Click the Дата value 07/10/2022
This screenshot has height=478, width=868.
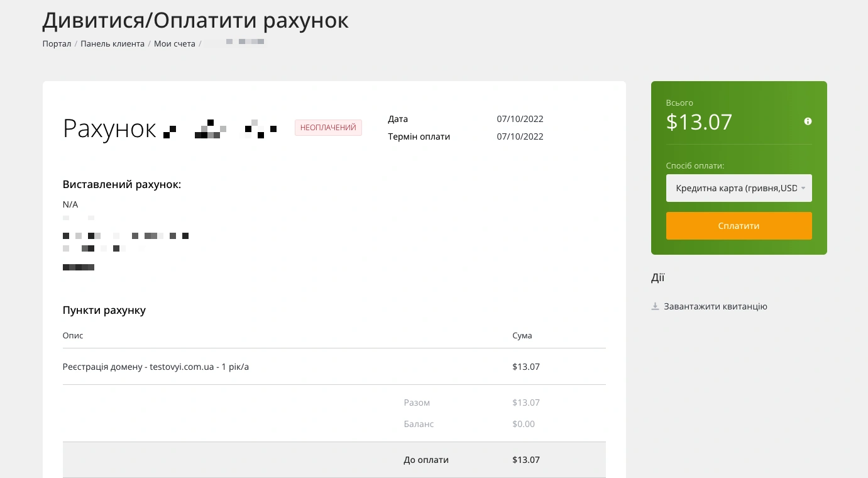click(x=520, y=119)
